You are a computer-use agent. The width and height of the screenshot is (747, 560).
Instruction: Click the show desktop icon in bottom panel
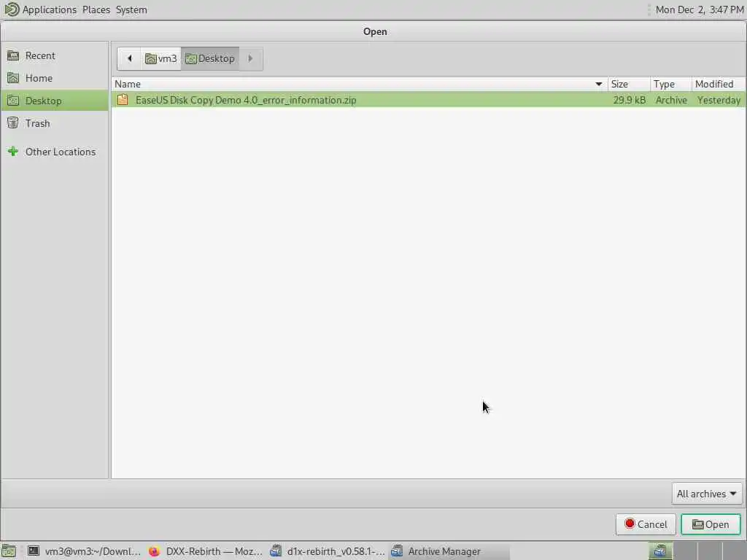coord(9,551)
